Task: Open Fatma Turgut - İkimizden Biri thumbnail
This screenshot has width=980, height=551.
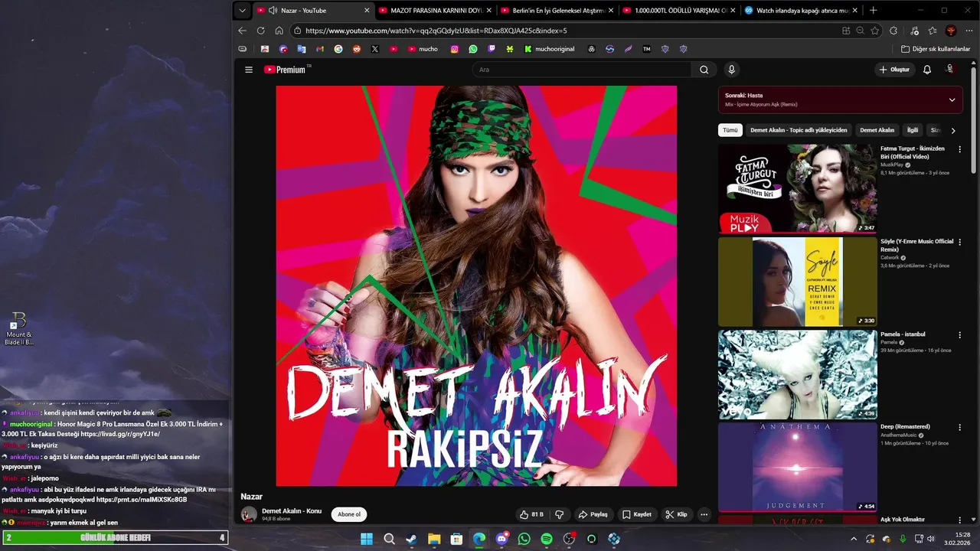Action: (x=797, y=188)
